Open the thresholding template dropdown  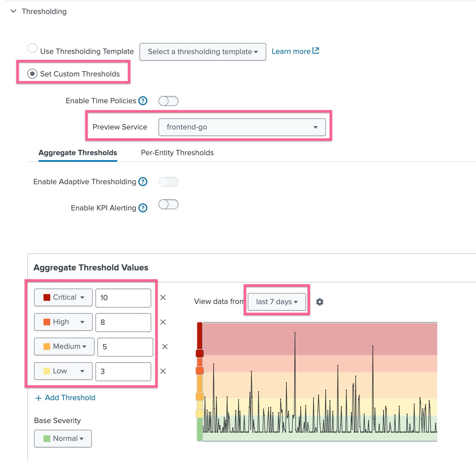click(x=203, y=52)
